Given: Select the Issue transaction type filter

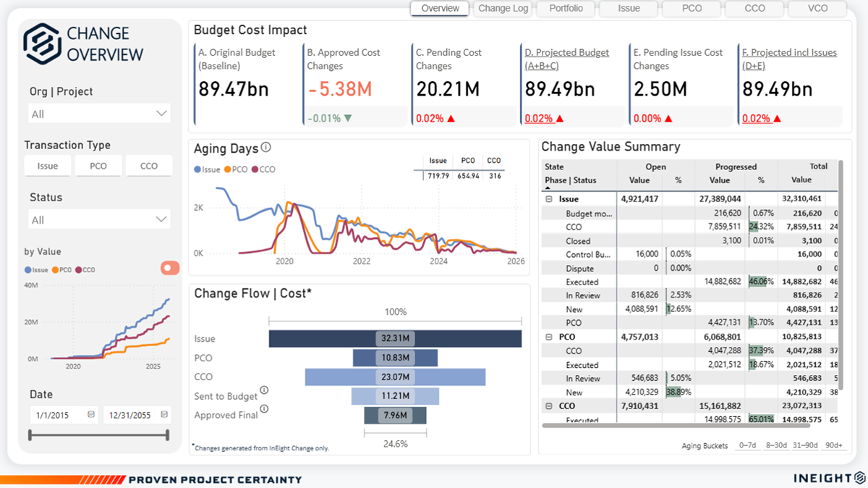Looking at the screenshot, I should (x=48, y=166).
